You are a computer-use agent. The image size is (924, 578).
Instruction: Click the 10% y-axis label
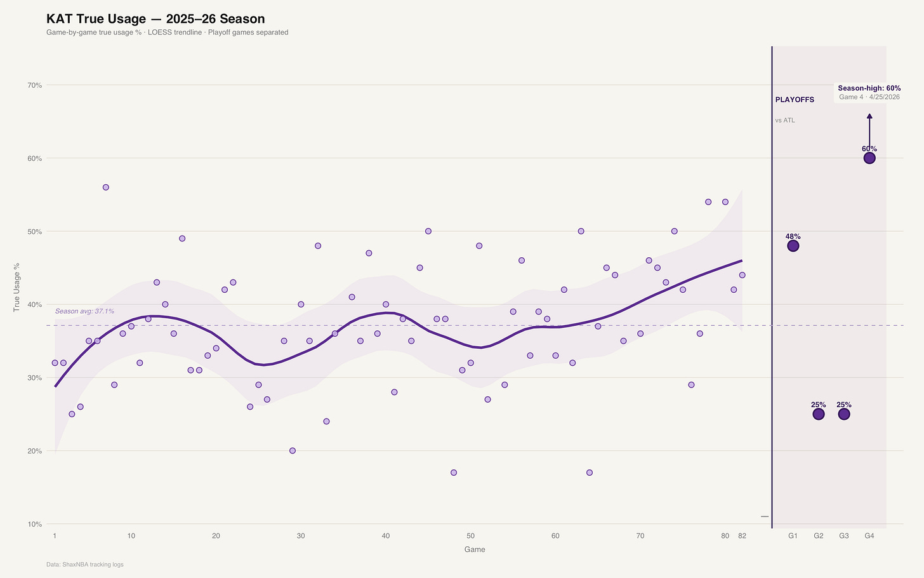(35, 524)
